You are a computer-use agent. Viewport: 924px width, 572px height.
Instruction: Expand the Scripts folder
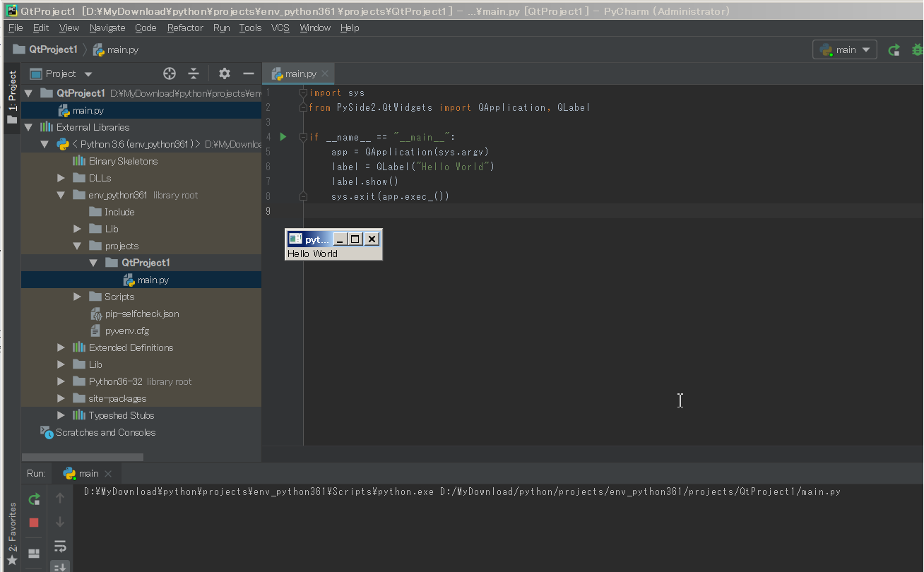[77, 297]
